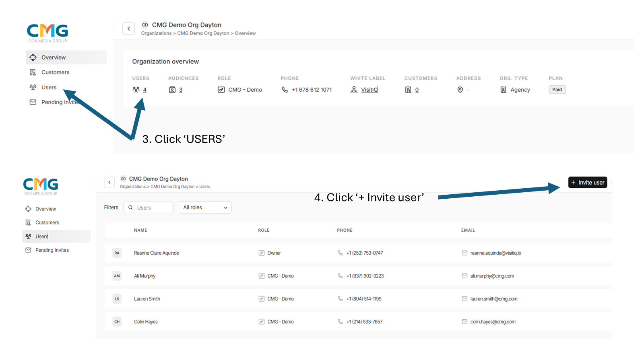Select highlighted Users in the bottom screenshot's sidebar
The width and height of the screenshot is (644, 362).
[56, 237]
